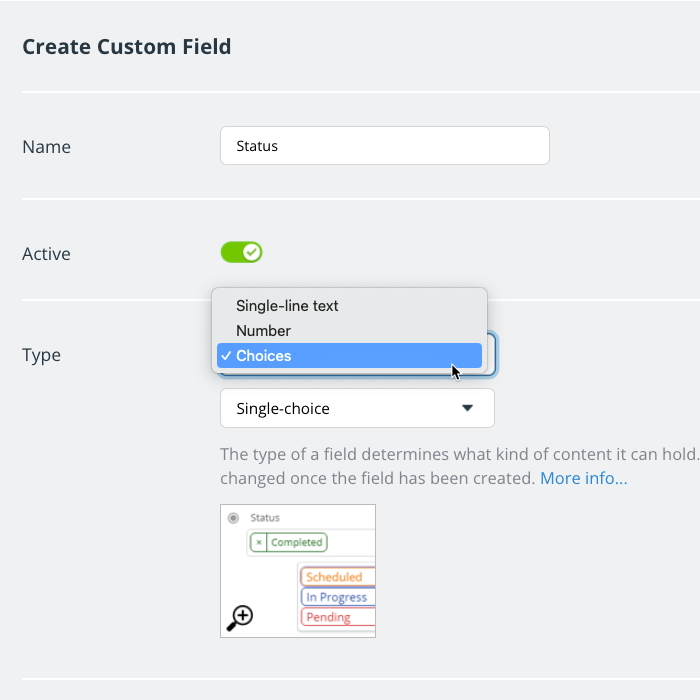700x700 pixels.
Task: Click into the Name input field
Action: point(384,146)
